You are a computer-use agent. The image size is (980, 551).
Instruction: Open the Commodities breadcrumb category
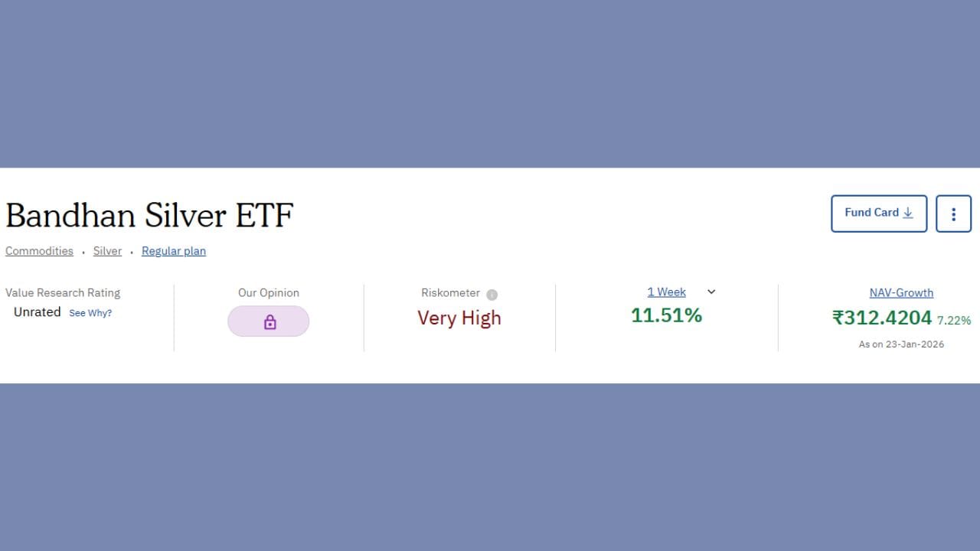[x=39, y=250]
